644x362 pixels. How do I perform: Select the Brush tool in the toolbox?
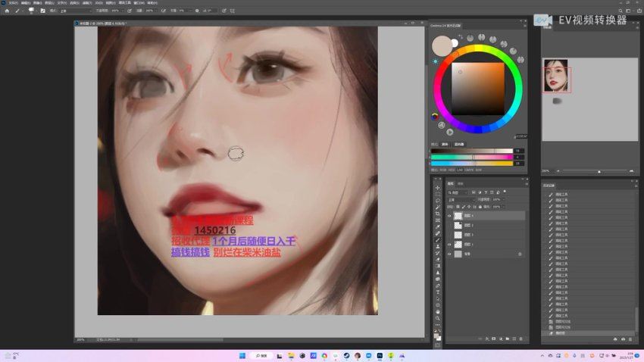point(437,239)
